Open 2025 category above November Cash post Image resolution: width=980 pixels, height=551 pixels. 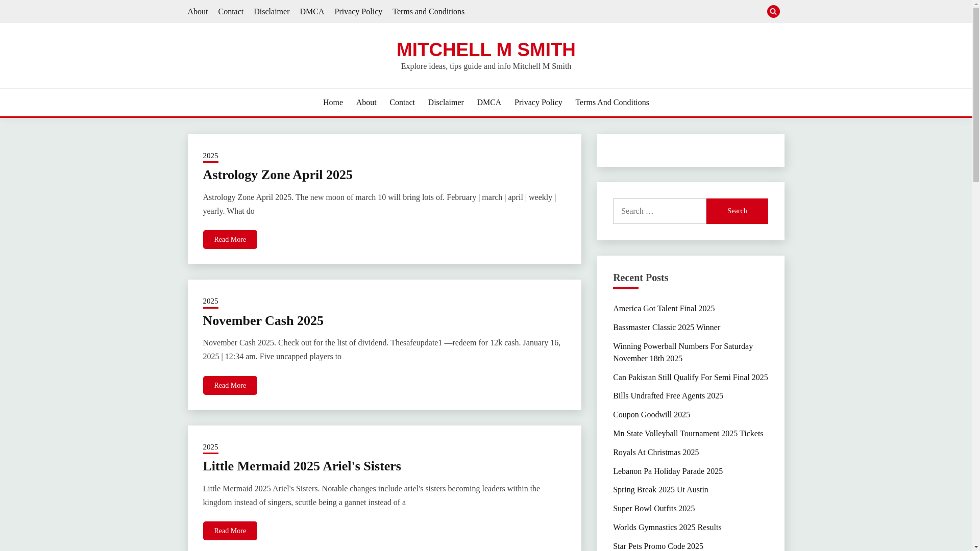pos(210,302)
